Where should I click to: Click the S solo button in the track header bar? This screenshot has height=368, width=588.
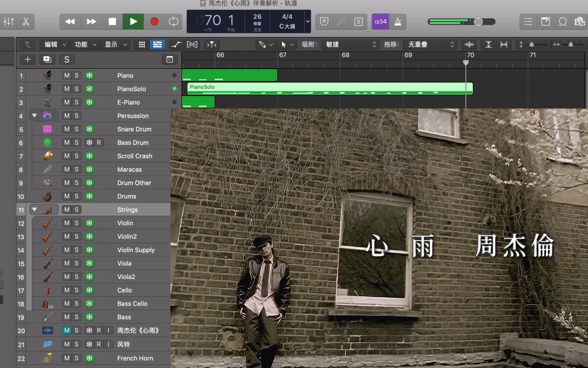click(67, 59)
